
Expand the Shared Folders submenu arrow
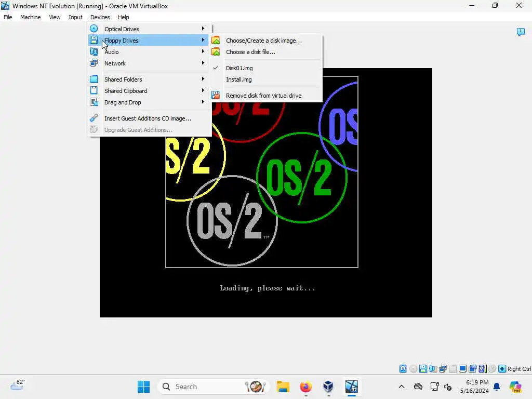203,79
